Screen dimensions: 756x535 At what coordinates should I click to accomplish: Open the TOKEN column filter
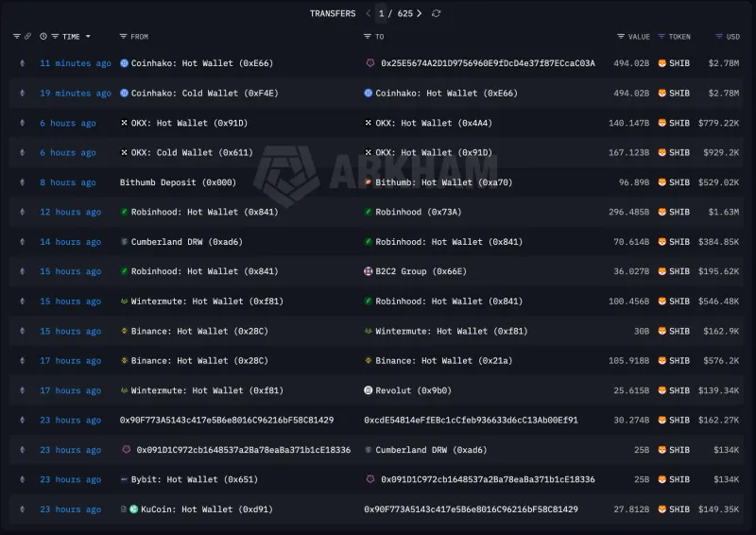(661, 37)
